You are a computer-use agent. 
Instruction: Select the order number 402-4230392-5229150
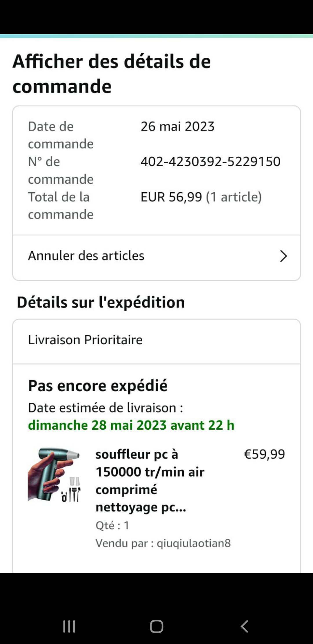210,162
